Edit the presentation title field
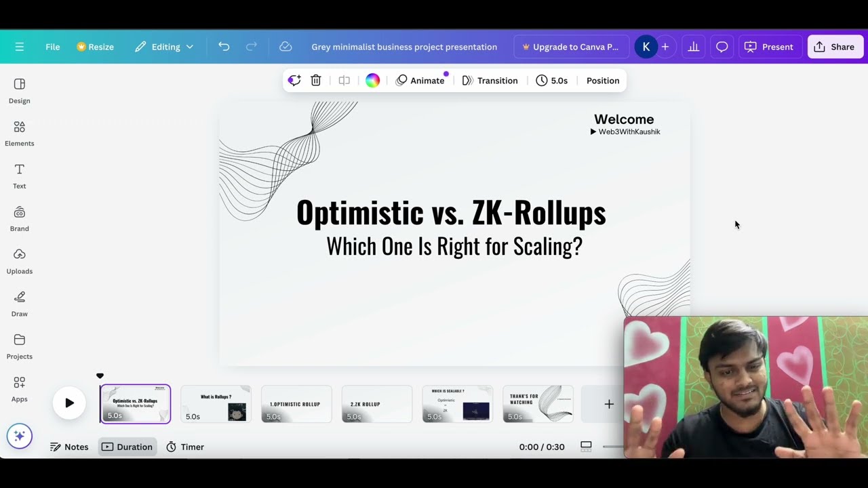This screenshot has width=868, height=488. click(x=404, y=47)
